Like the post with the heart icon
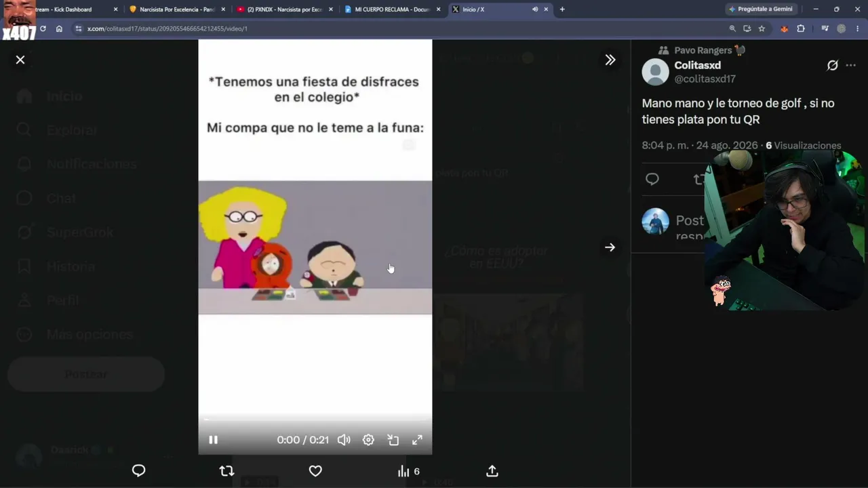 (315, 471)
